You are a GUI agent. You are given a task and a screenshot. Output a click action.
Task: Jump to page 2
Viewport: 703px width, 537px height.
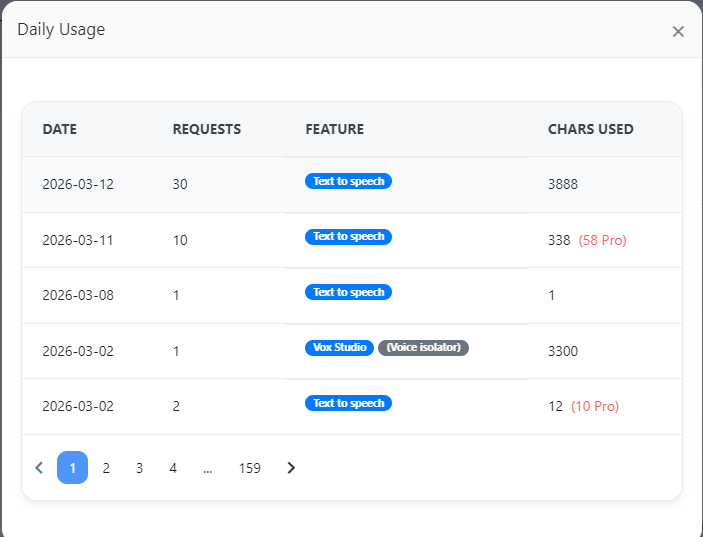pos(106,467)
